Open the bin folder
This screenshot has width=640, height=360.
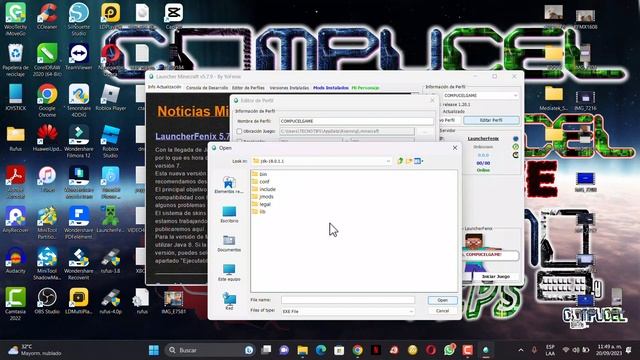point(260,174)
